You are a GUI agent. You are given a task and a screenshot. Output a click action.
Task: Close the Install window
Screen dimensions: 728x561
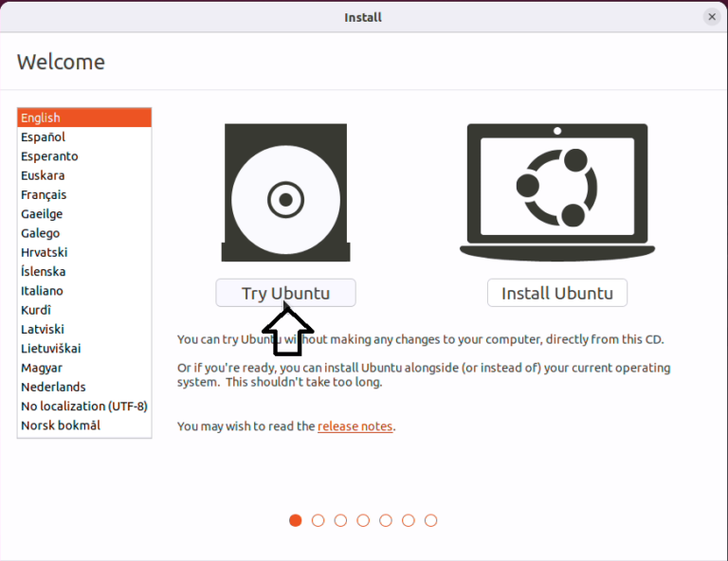point(712,17)
